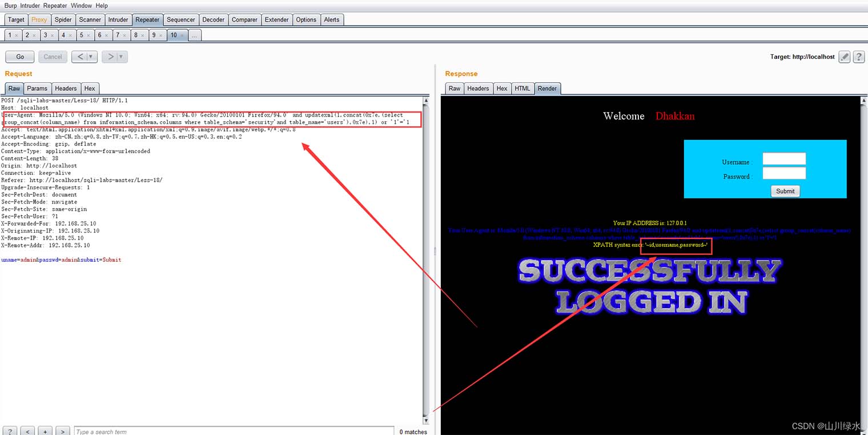Click the Go button to send request
Screen dimensions: 868x435
coord(20,57)
